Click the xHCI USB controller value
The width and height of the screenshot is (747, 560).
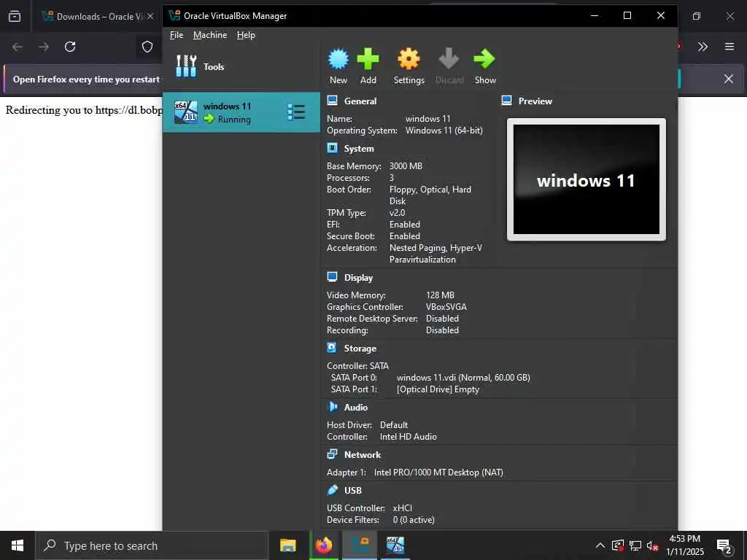pyautogui.click(x=402, y=508)
